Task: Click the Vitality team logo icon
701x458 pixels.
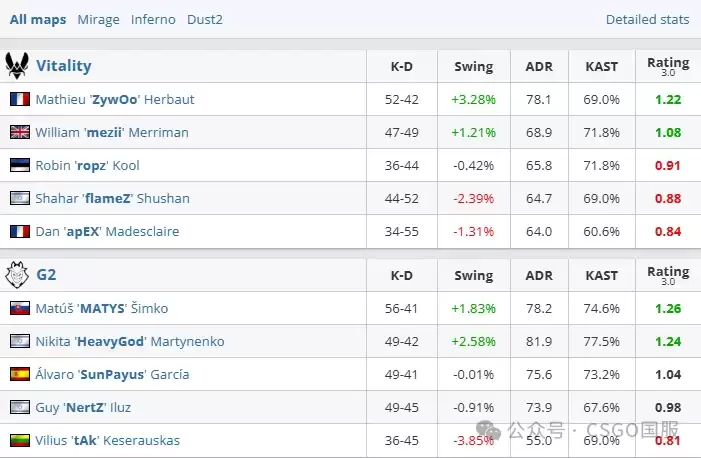Action: 17,66
